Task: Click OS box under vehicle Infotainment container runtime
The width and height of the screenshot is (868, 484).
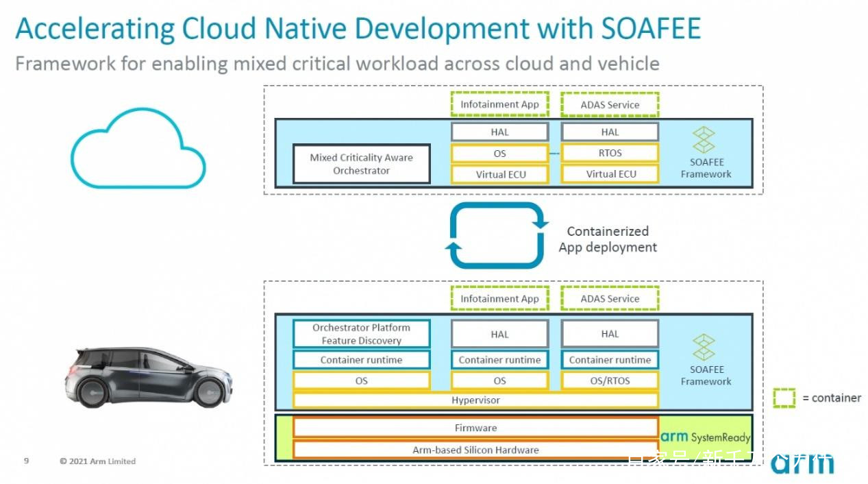Action: (499, 380)
